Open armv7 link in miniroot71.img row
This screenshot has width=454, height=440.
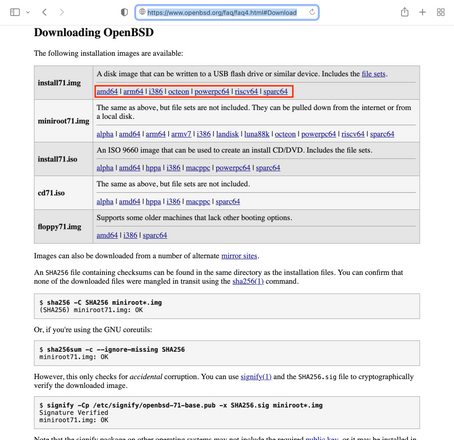[x=181, y=134]
